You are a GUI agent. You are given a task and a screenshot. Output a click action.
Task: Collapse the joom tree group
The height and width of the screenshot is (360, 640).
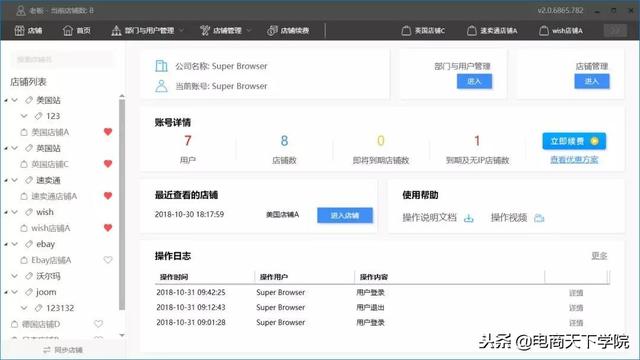pyautogui.click(x=15, y=292)
